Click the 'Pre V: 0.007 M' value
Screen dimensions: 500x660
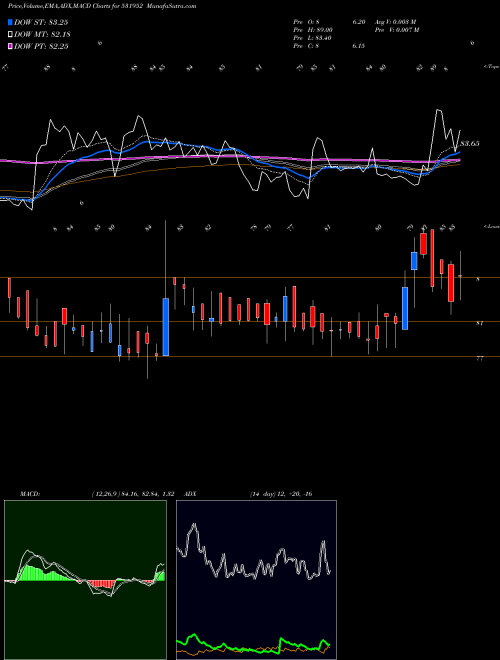[x=396, y=30]
